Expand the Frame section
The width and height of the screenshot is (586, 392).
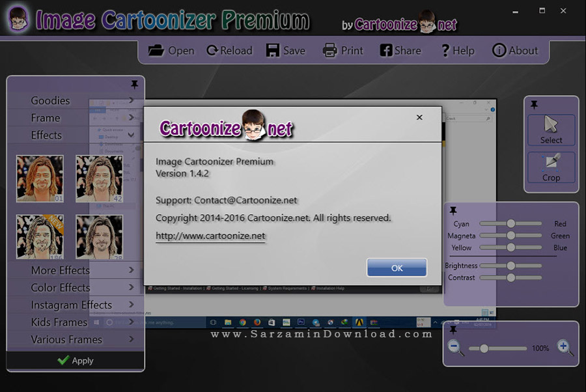[x=75, y=118]
